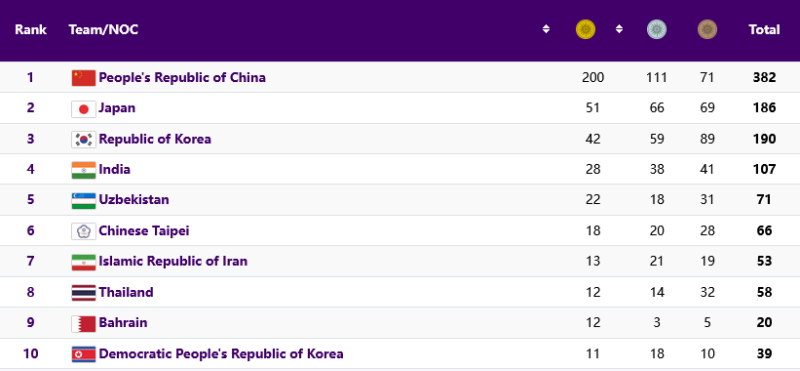Click the China flag icon

pyautogui.click(x=83, y=78)
